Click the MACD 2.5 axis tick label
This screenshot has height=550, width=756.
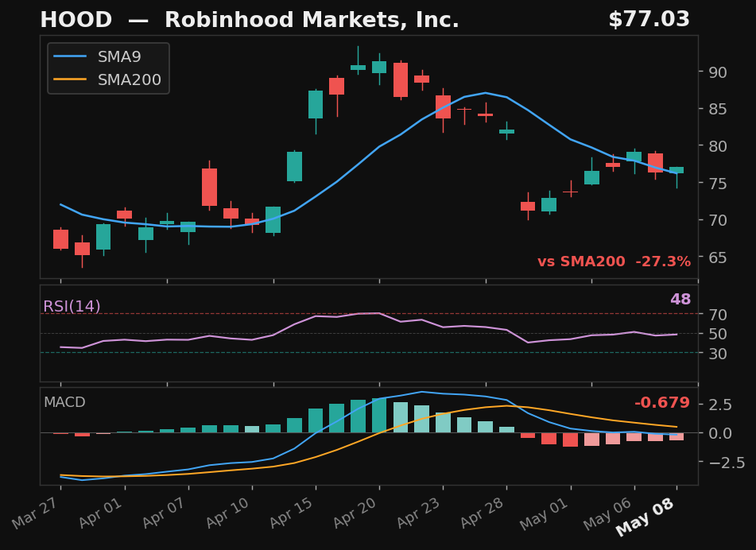pos(720,405)
